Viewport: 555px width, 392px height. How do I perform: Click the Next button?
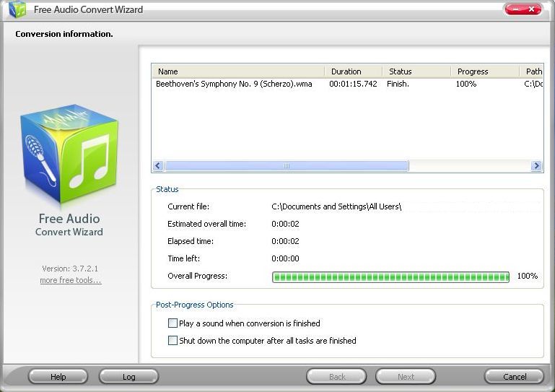coord(406,376)
